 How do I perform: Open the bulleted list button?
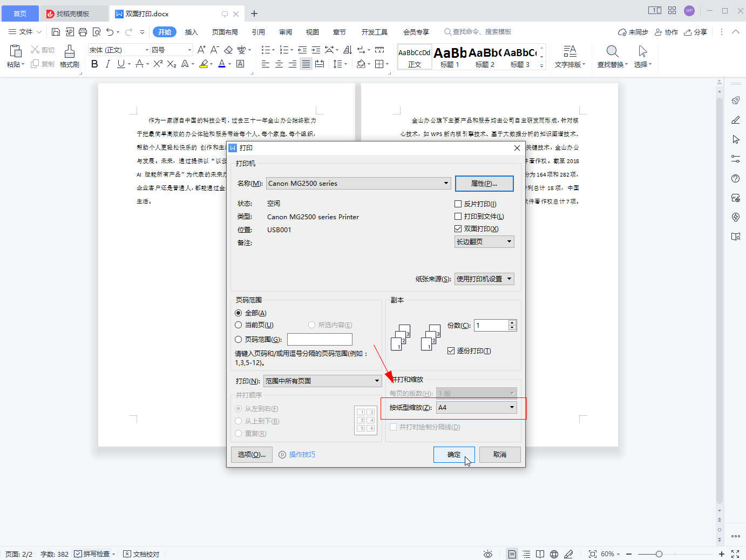point(266,50)
